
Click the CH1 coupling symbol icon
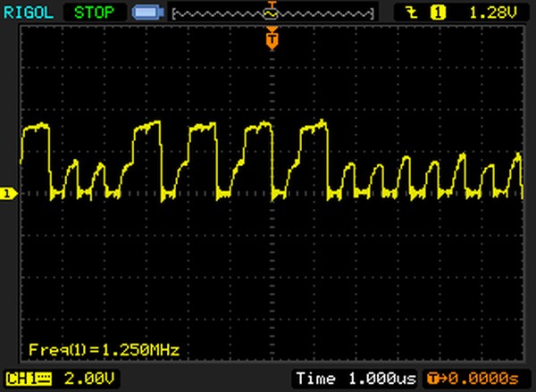click(44, 379)
